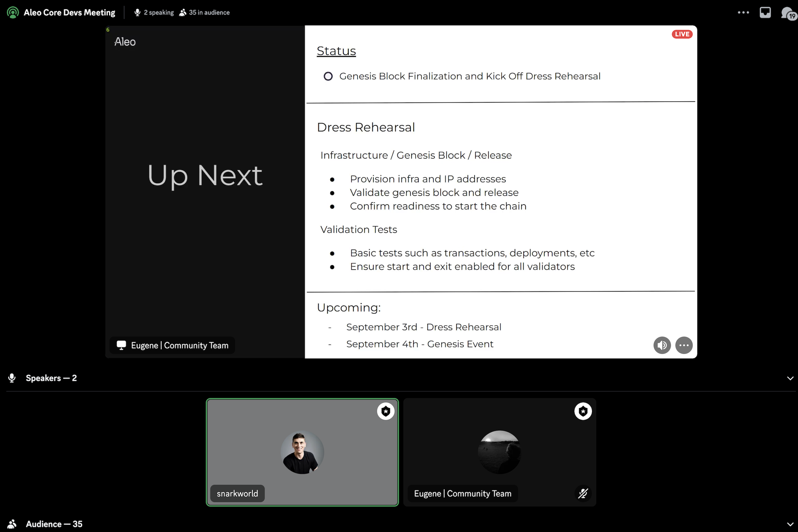
Task: Click 'Ensure start and exit enabled' line
Action: (462, 267)
